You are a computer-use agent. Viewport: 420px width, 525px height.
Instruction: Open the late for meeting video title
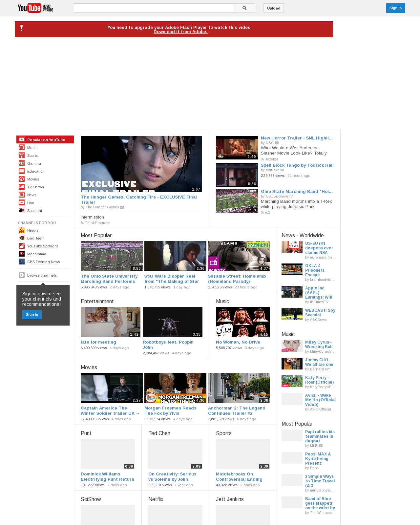click(x=98, y=342)
